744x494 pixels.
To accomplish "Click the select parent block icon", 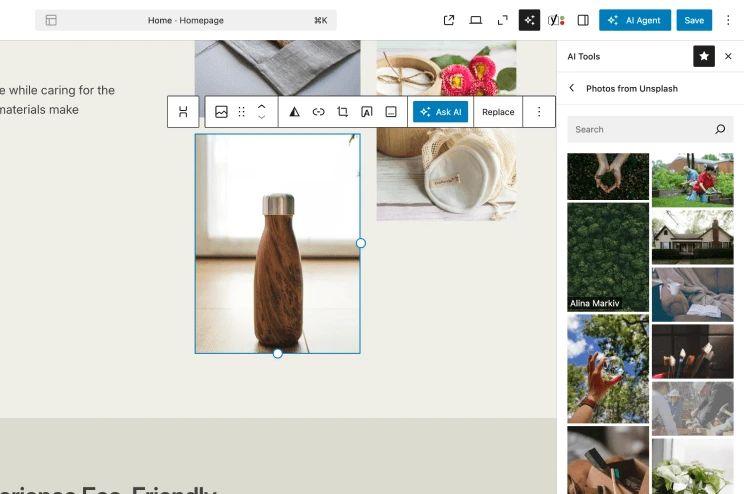I will (x=183, y=112).
